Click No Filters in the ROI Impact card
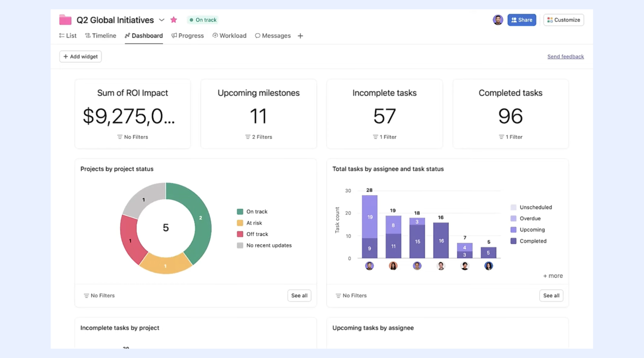 point(132,137)
